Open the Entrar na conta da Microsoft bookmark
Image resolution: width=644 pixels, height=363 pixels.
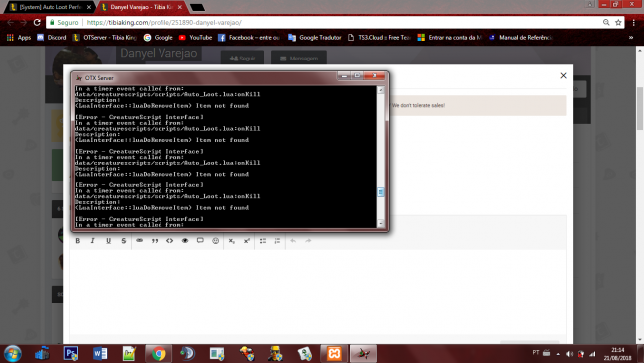[x=450, y=38]
